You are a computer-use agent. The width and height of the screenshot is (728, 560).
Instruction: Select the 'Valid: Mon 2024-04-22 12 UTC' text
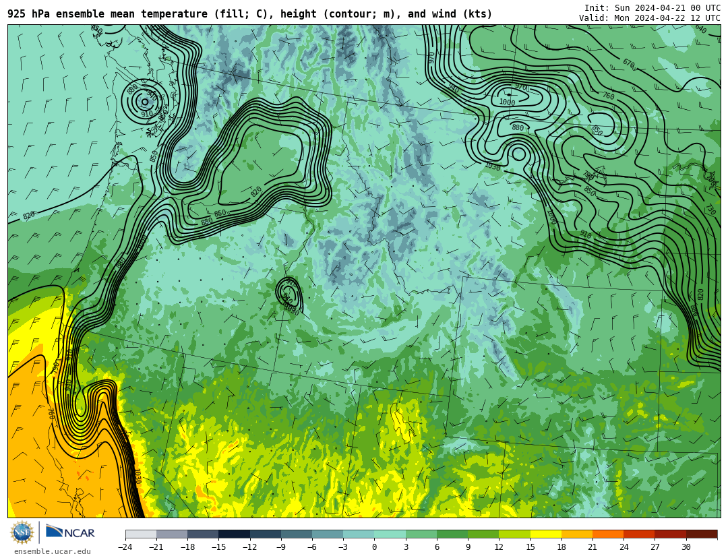point(650,18)
